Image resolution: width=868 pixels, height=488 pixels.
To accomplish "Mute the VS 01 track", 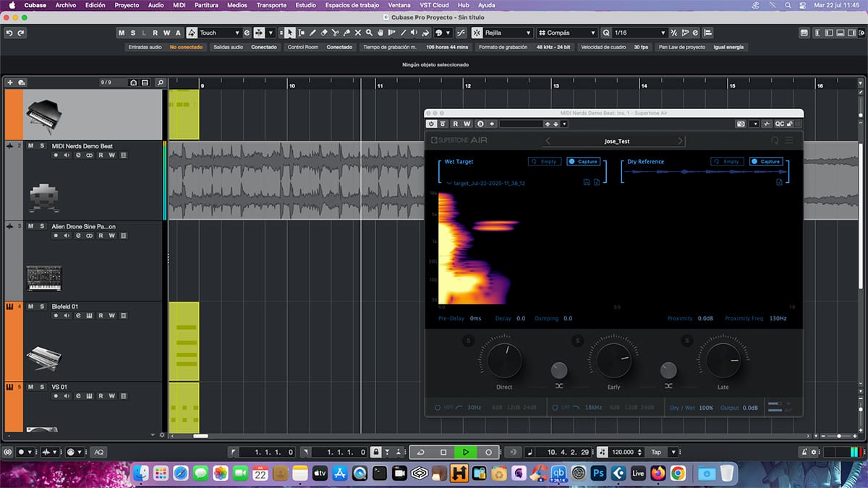I will point(31,387).
